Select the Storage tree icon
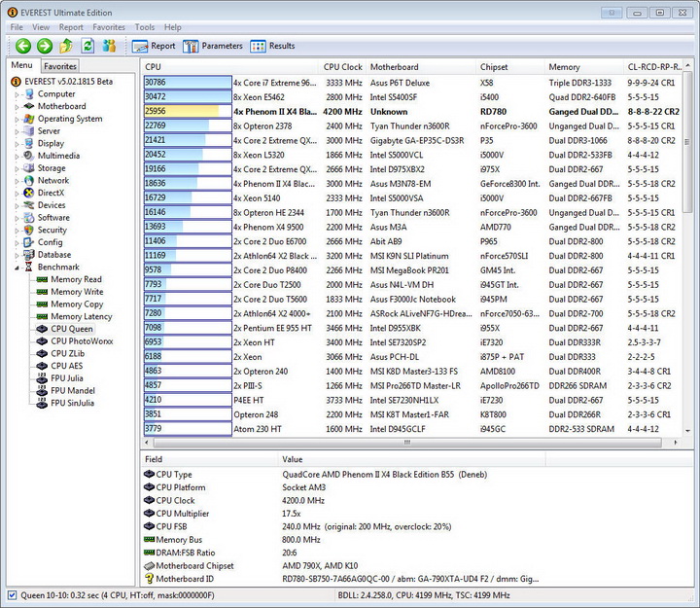The image size is (700, 608). click(29, 168)
